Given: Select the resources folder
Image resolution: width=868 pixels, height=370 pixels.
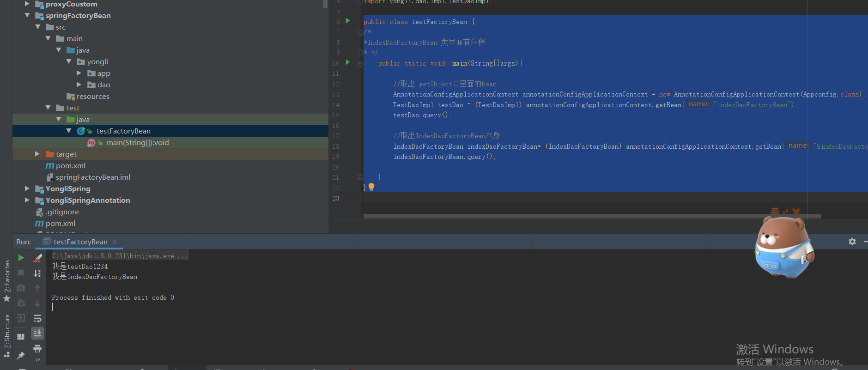Looking at the screenshot, I should point(93,97).
